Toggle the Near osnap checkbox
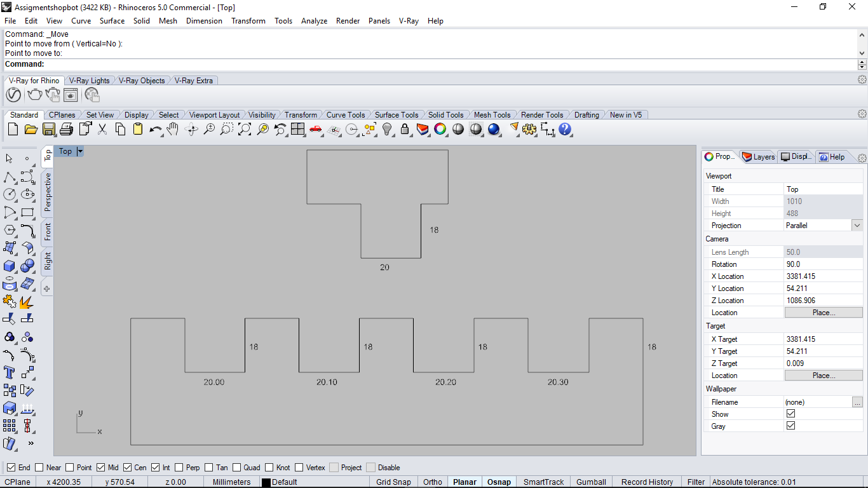The width and height of the screenshot is (868, 488). [39, 467]
